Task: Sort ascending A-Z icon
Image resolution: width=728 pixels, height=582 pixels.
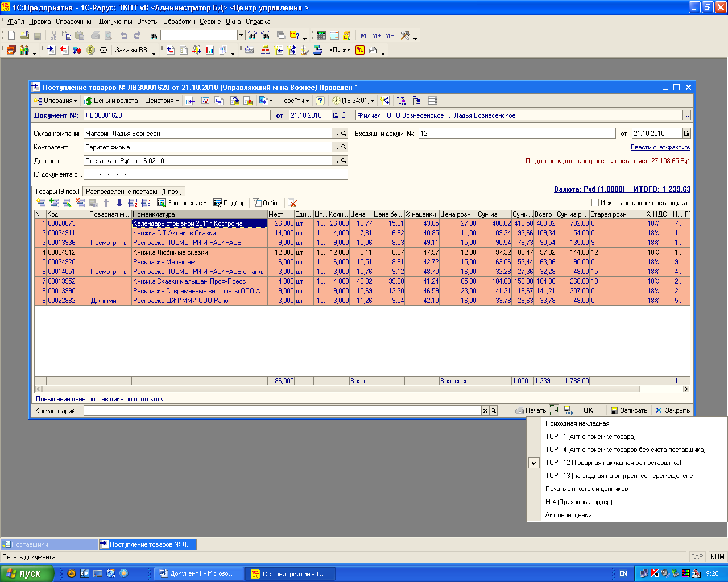Action: tap(133, 203)
